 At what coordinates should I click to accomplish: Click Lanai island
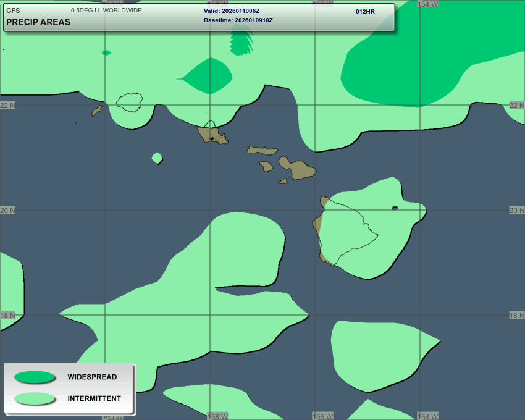[x=266, y=166]
